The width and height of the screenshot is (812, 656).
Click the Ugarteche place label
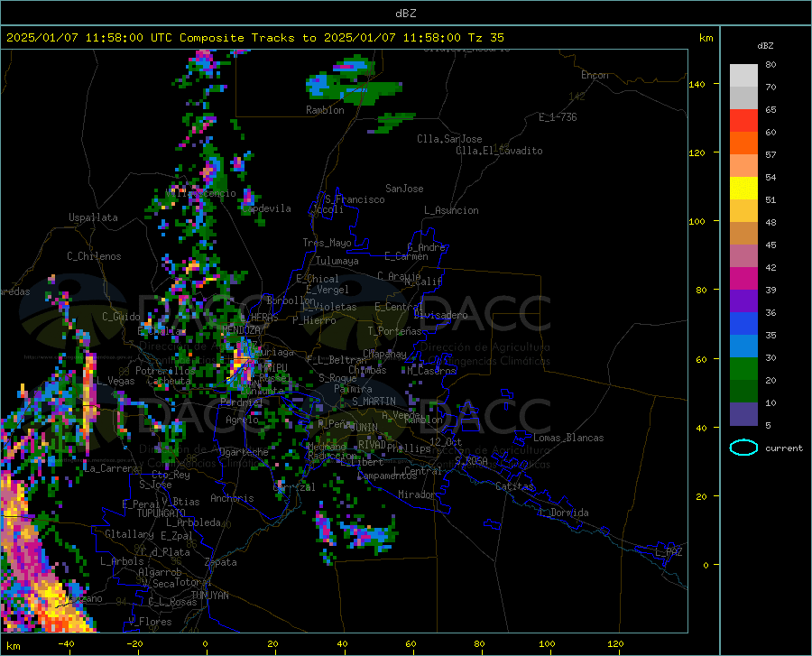[x=244, y=452]
